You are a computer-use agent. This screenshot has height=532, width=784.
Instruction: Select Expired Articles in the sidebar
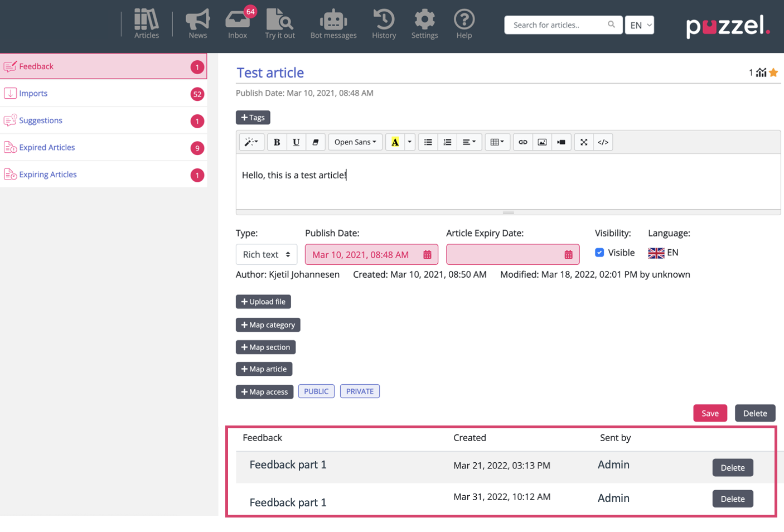47,148
